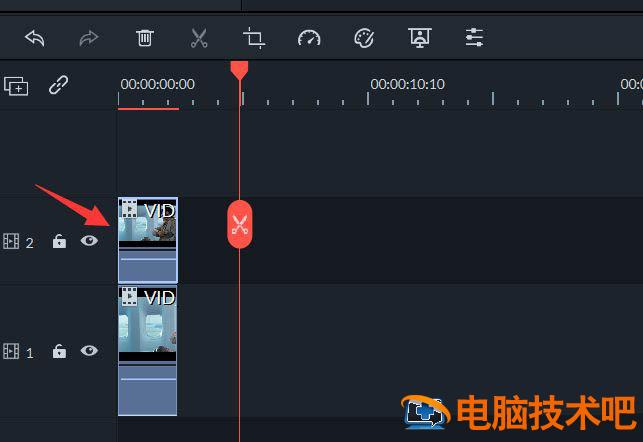Click the red scissors on playhead
This screenshot has width=643, height=442.
240,224
